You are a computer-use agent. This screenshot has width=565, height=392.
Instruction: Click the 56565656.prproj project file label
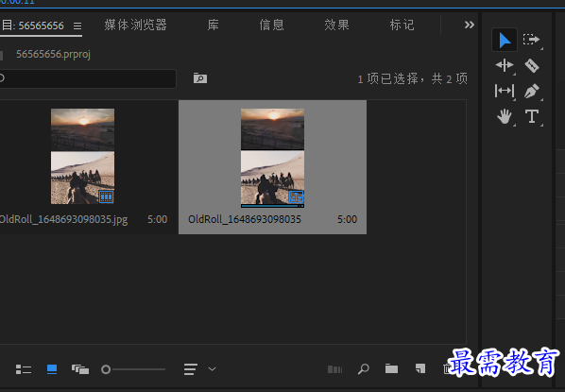(x=53, y=54)
